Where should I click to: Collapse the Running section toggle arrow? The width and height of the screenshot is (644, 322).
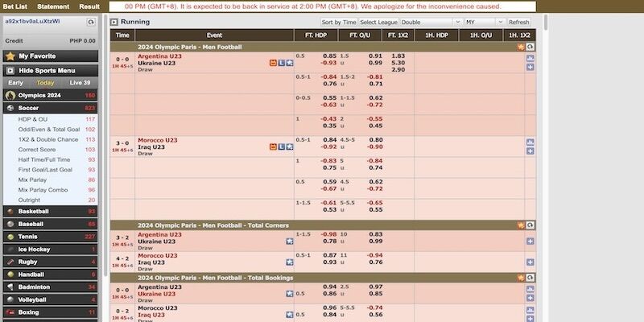coord(114,22)
